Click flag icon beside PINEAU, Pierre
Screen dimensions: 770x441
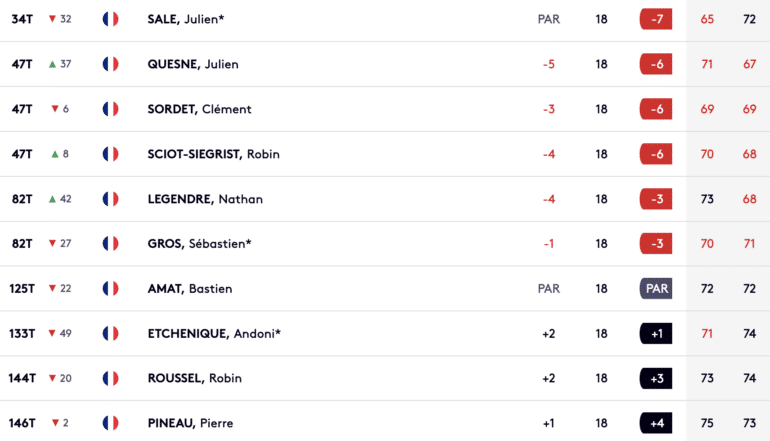tap(110, 423)
